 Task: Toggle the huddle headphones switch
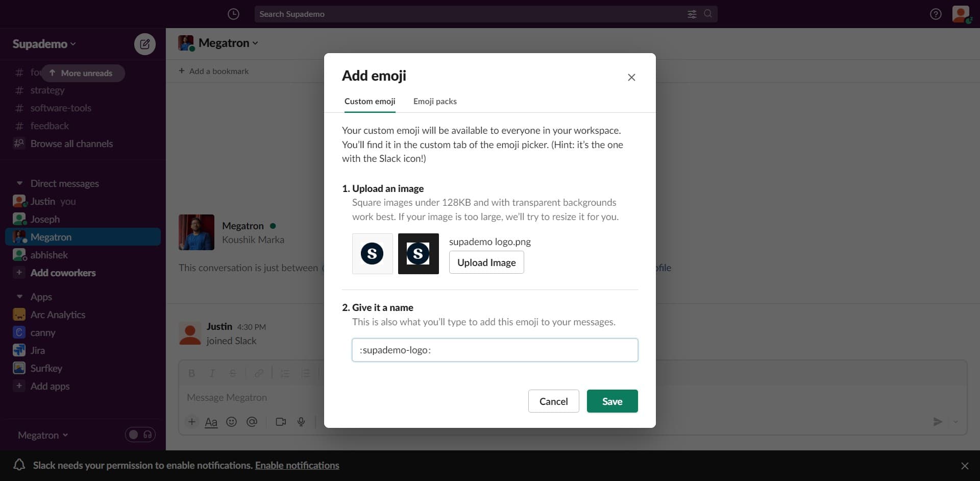[140, 435]
